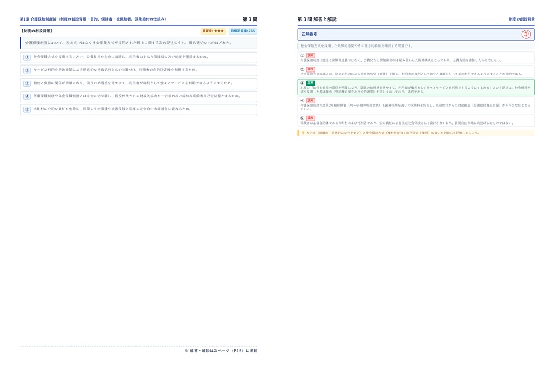The height and width of the screenshot is (392, 555).
Task: Select the ① number badge in the question choices
Action: pyautogui.click(x=27, y=57)
